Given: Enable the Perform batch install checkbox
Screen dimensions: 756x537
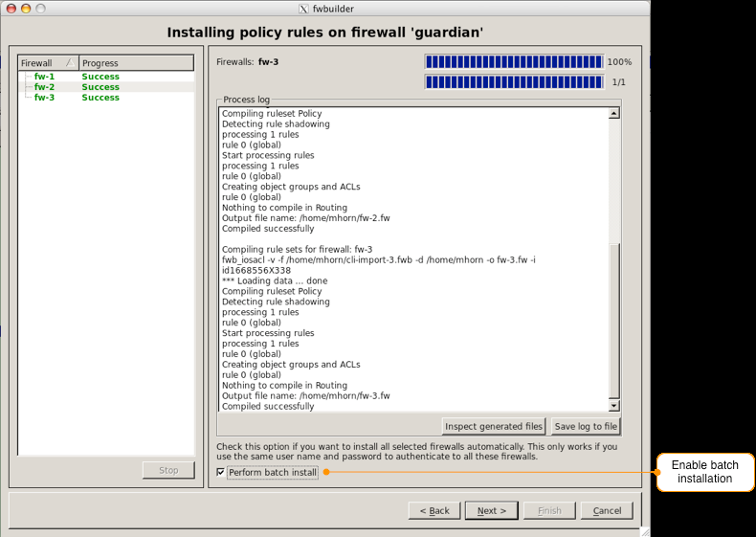Looking at the screenshot, I should tap(220, 472).
